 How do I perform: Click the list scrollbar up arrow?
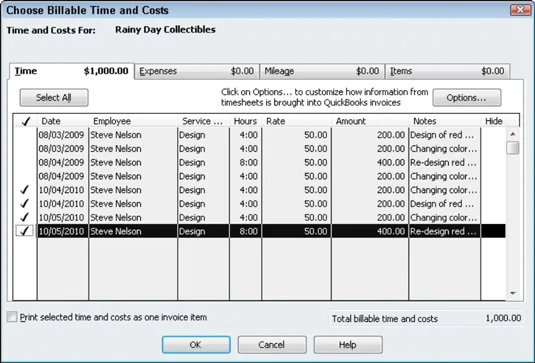click(512, 134)
